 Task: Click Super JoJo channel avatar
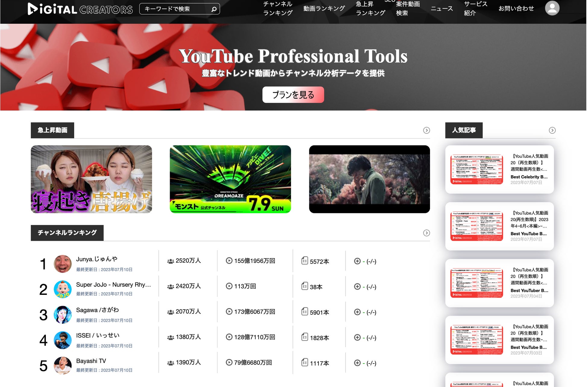point(63,289)
